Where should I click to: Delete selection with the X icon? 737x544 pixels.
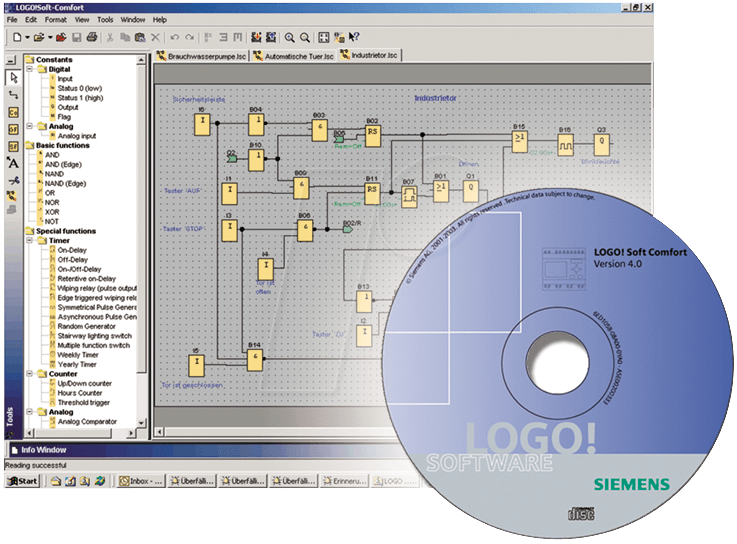point(156,37)
